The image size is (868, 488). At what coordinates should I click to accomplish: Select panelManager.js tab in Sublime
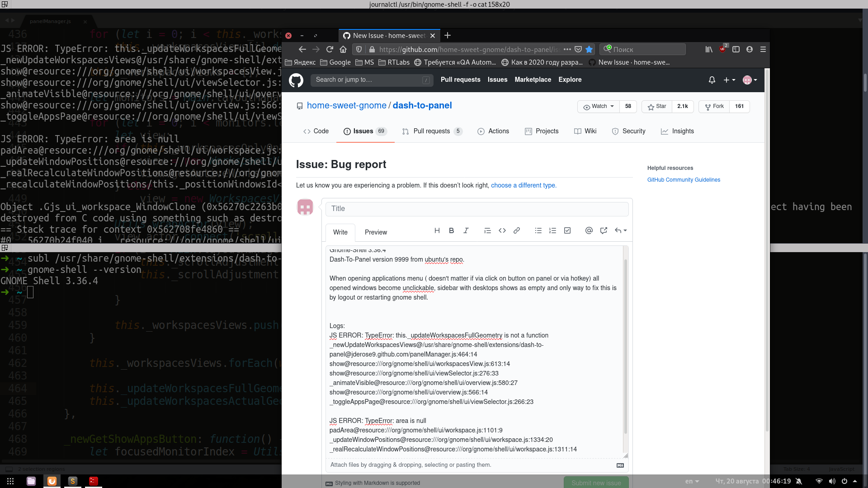pyautogui.click(x=50, y=21)
